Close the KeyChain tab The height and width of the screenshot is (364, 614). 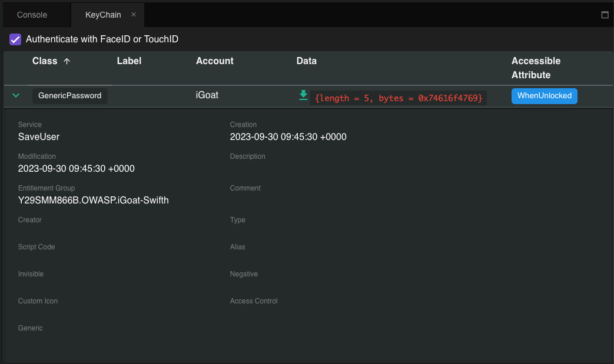click(134, 15)
